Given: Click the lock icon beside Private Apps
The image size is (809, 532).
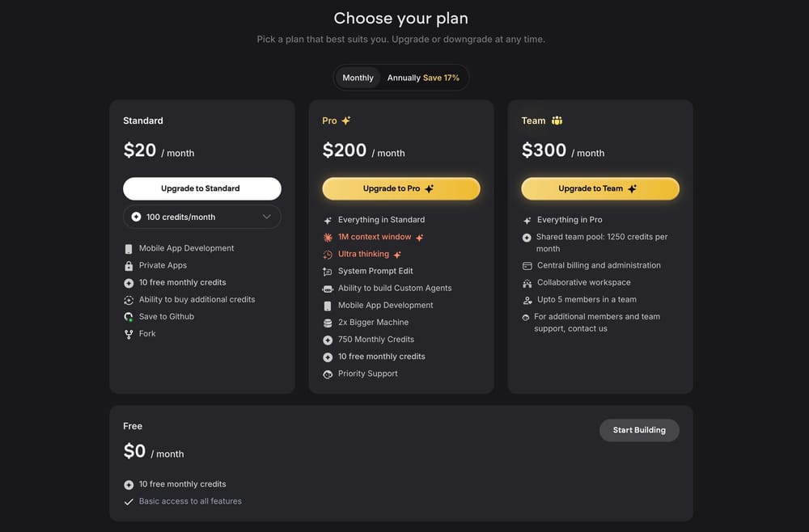Looking at the screenshot, I should pyautogui.click(x=129, y=264).
